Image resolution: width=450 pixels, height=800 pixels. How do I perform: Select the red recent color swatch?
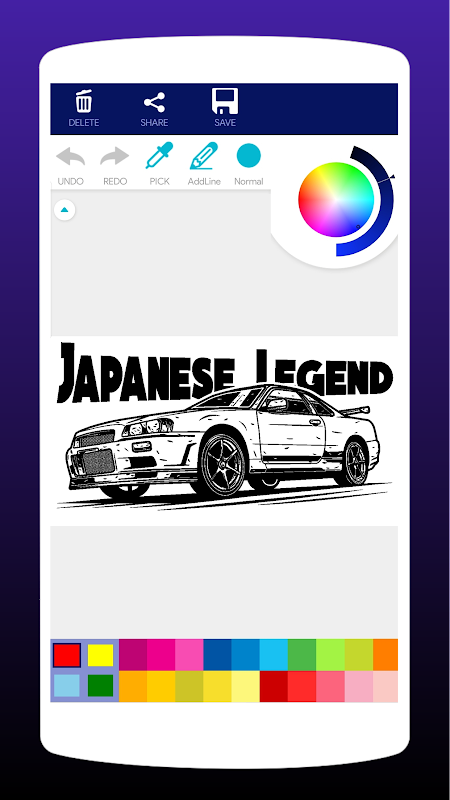coord(67,655)
